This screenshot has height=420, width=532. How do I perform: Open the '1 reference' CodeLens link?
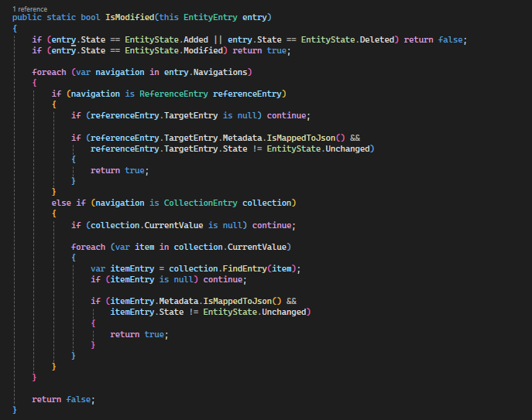click(30, 9)
